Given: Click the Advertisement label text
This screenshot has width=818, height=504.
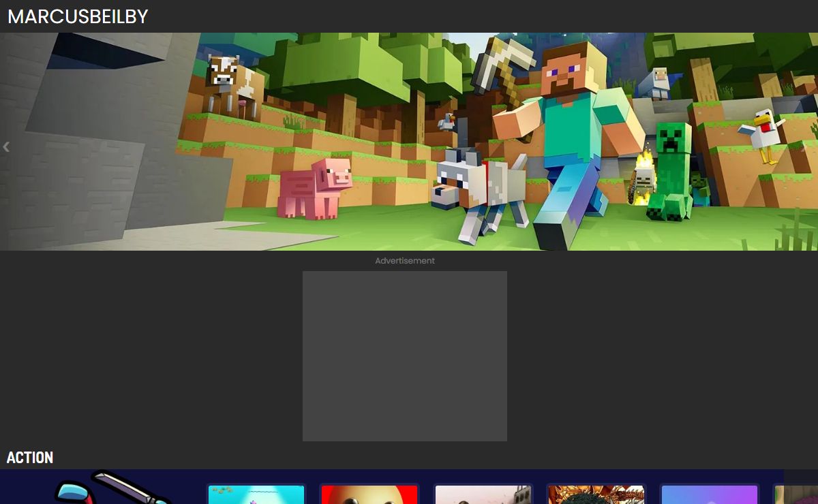Looking at the screenshot, I should 405,261.
